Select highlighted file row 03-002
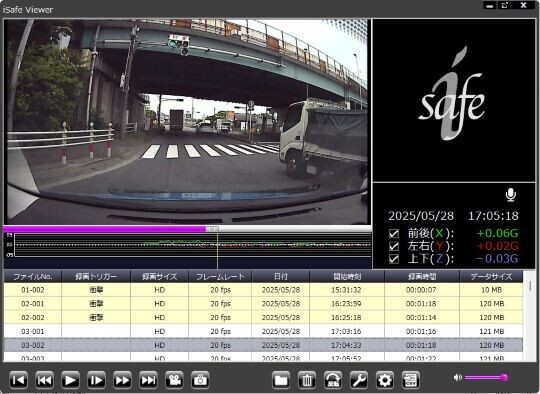This screenshot has width=540, height=394. tap(263, 345)
